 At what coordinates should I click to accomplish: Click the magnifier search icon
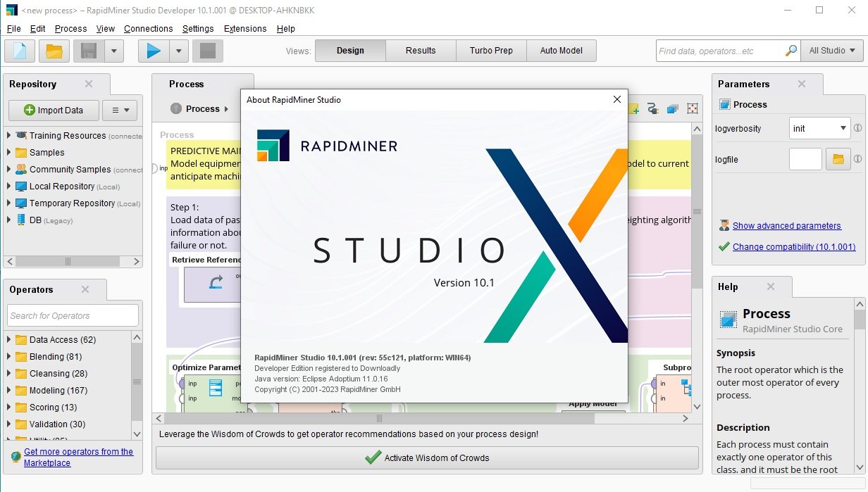click(x=791, y=51)
